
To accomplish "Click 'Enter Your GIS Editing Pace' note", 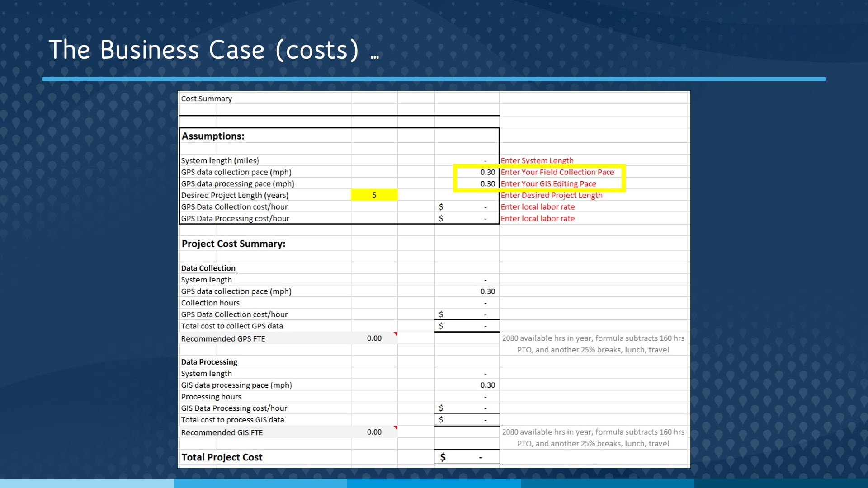I will [x=548, y=184].
